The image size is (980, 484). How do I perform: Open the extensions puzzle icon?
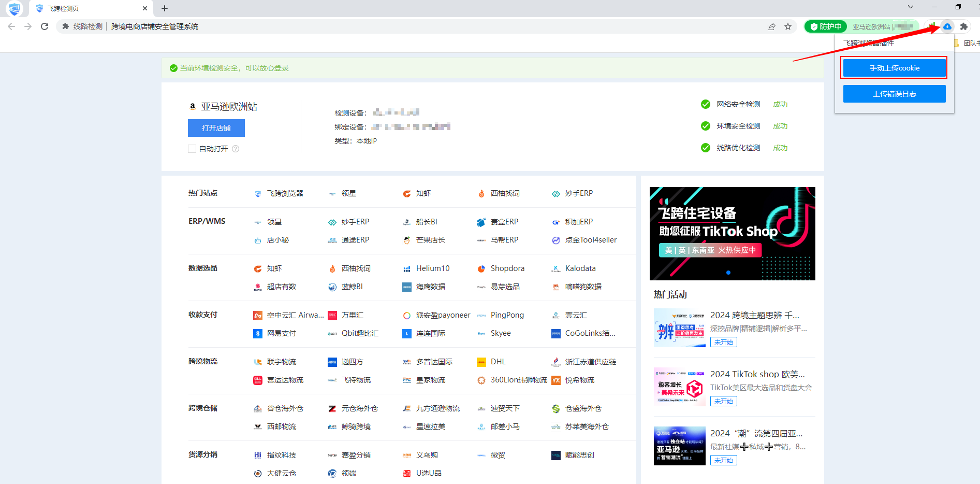963,26
